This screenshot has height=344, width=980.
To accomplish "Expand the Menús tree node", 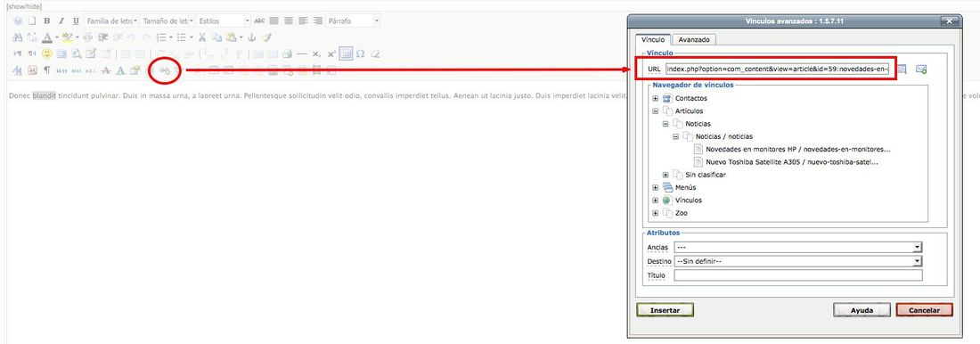I will coord(655,187).
